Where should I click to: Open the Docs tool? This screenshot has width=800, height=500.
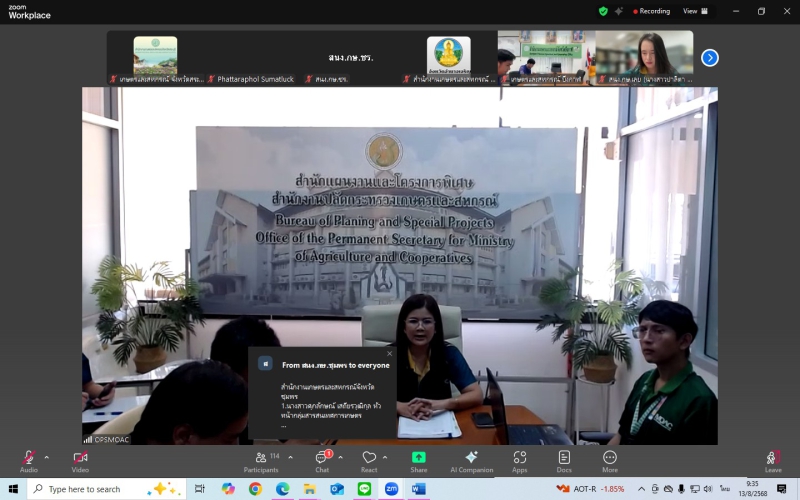[564, 461]
